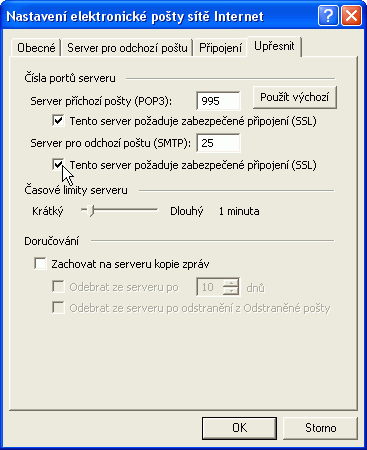367x450 pixels.
Task: Click the Help question mark icon
Action: (x=328, y=15)
